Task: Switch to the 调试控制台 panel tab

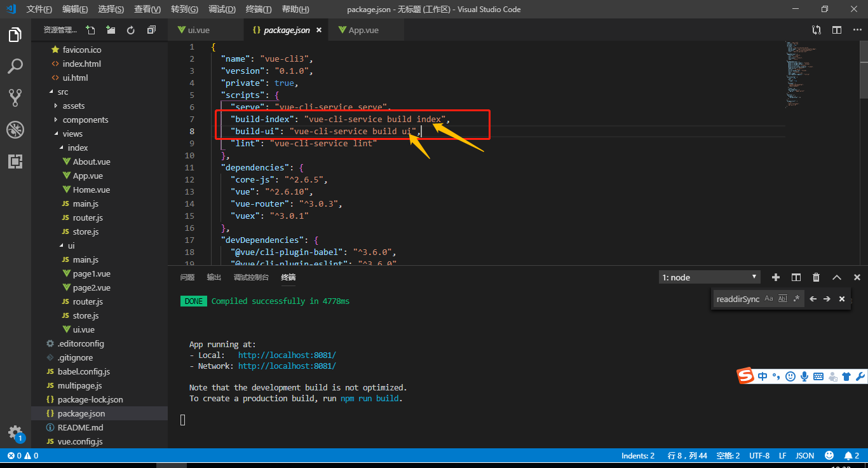Action: (251, 277)
